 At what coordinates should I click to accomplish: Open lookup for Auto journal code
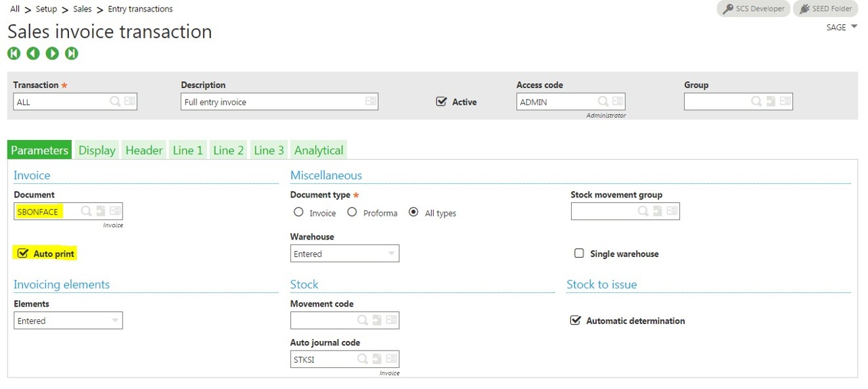tap(363, 359)
